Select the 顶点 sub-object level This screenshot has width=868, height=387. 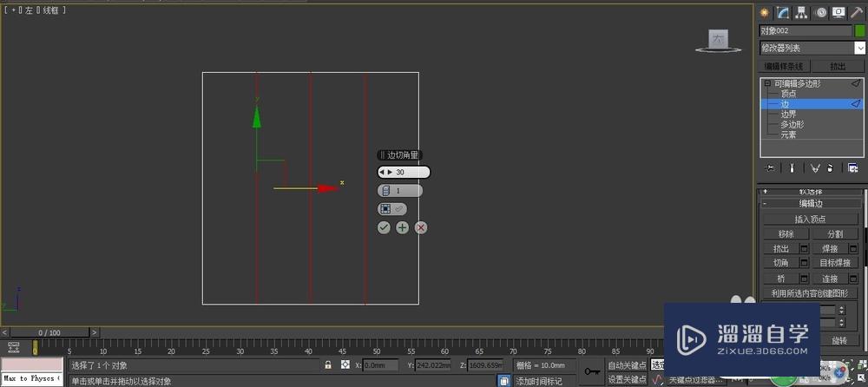[x=788, y=94]
